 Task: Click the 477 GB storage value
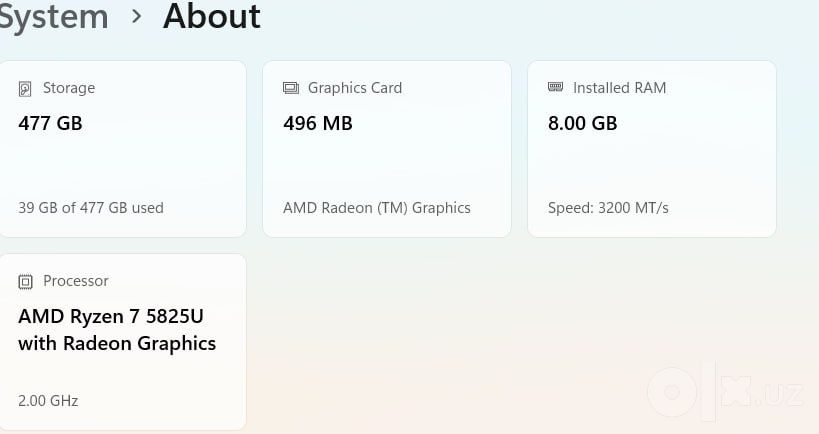coord(50,124)
